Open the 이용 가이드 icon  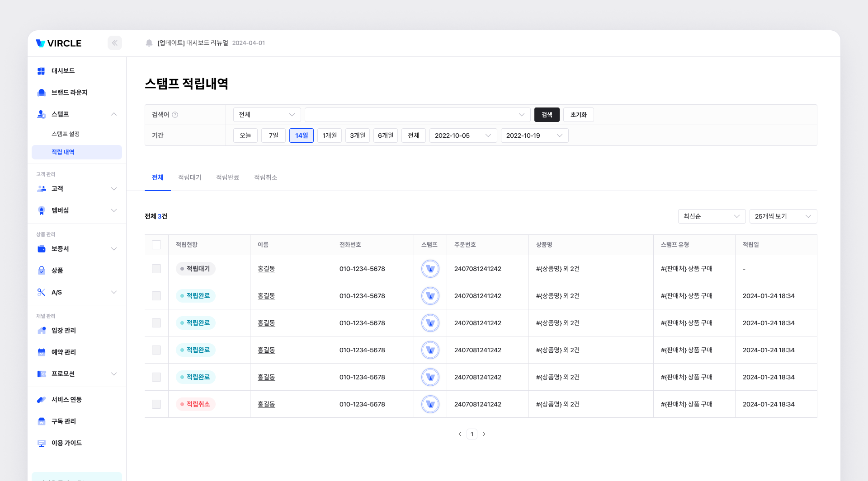point(41,443)
